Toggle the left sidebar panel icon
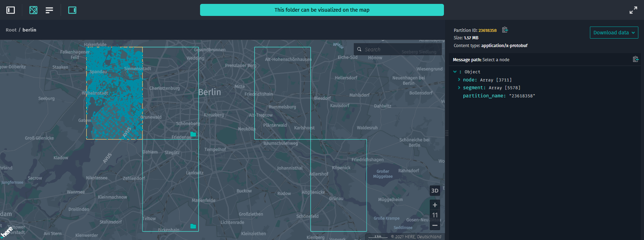The image size is (644, 240). click(x=11, y=10)
